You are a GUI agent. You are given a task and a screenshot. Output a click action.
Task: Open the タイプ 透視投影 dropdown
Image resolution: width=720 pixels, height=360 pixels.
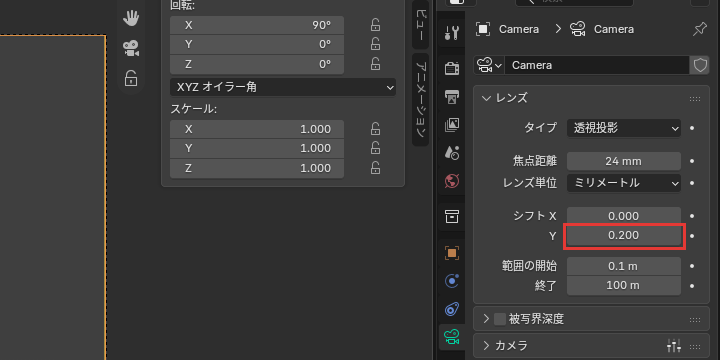click(624, 129)
